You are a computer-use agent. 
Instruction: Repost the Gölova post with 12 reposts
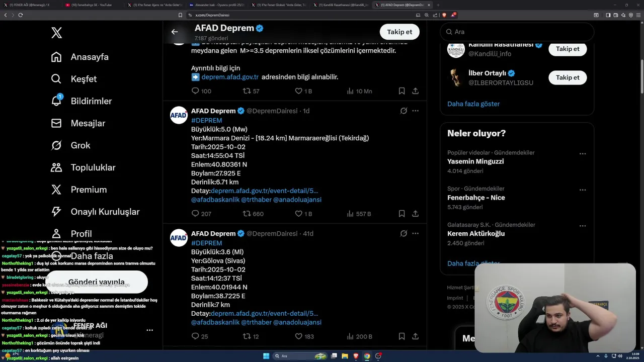[x=251, y=336]
